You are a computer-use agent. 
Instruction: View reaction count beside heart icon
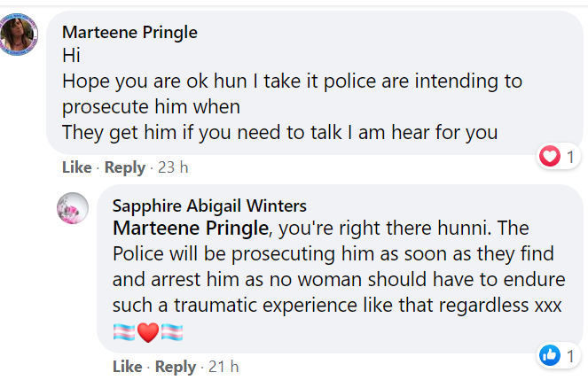pyautogui.click(x=570, y=157)
